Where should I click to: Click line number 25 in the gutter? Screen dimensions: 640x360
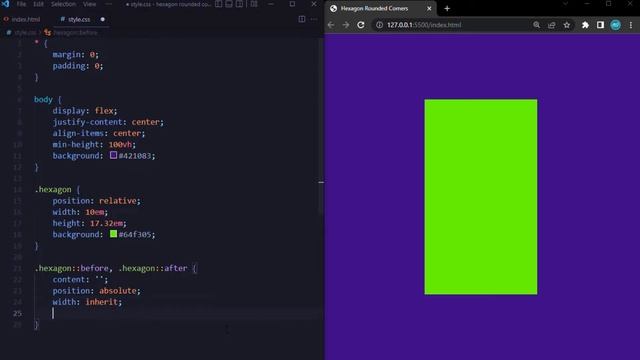(17, 313)
